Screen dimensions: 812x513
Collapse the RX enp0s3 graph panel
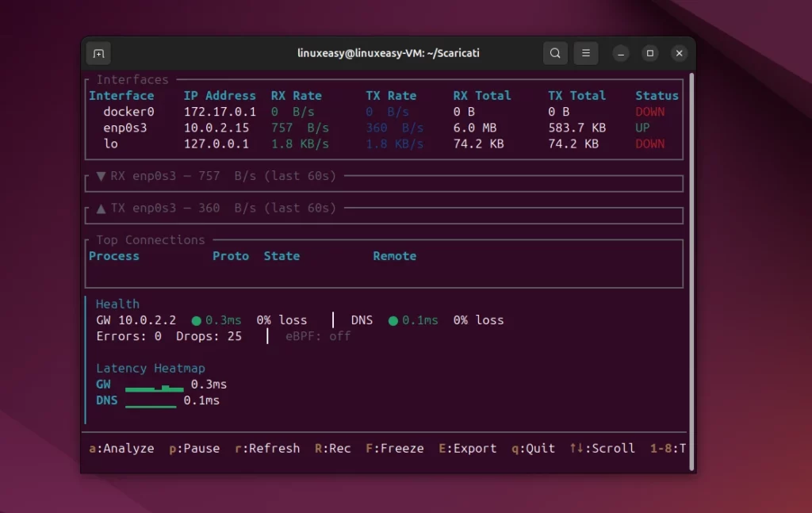point(101,176)
